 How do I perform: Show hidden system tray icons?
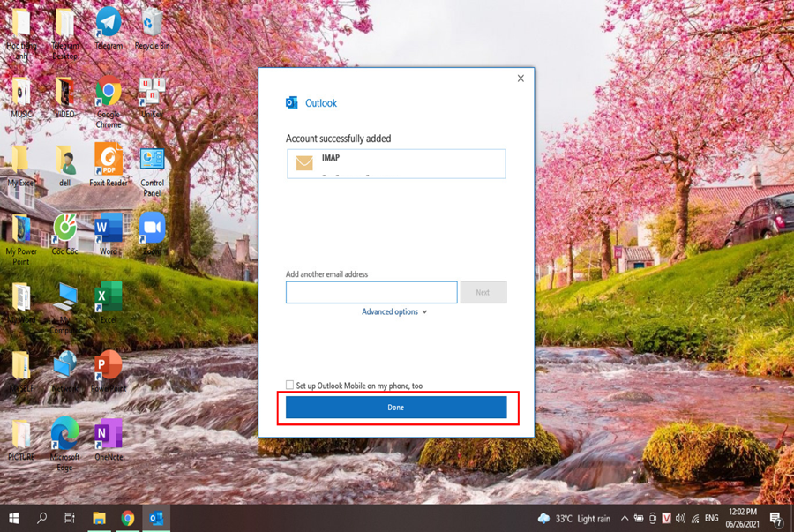pyautogui.click(x=625, y=518)
